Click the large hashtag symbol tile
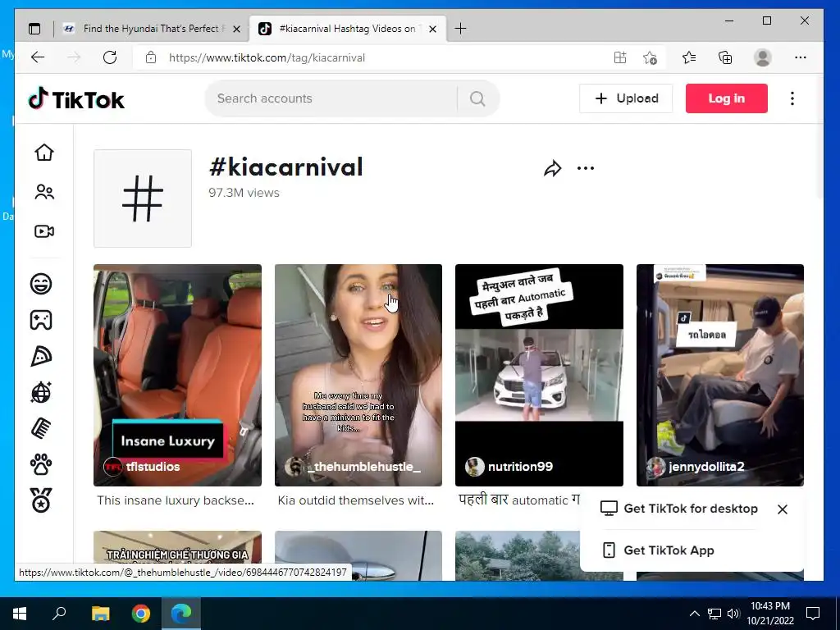This screenshot has width=840, height=630. click(143, 199)
